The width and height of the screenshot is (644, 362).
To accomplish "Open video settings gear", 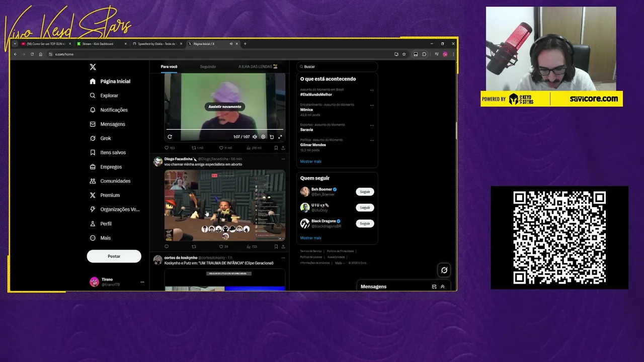I will (263, 137).
